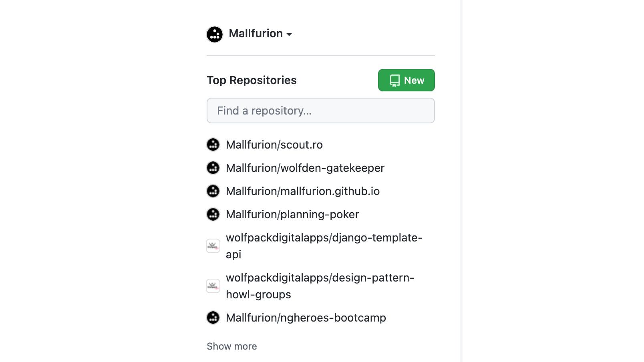Image resolution: width=644 pixels, height=362 pixels.
Task: Click the avatar next to scout.ro
Action: point(213,145)
